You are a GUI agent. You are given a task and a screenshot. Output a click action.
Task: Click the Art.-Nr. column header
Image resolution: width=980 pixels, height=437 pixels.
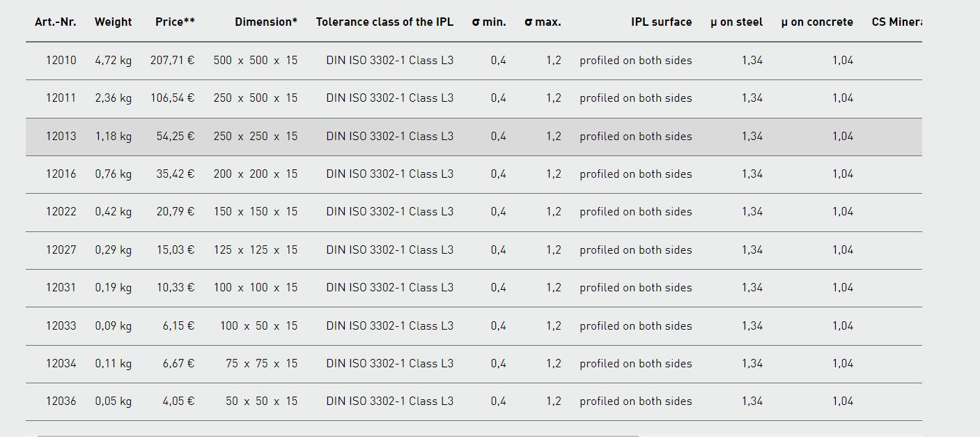click(x=56, y=22)
